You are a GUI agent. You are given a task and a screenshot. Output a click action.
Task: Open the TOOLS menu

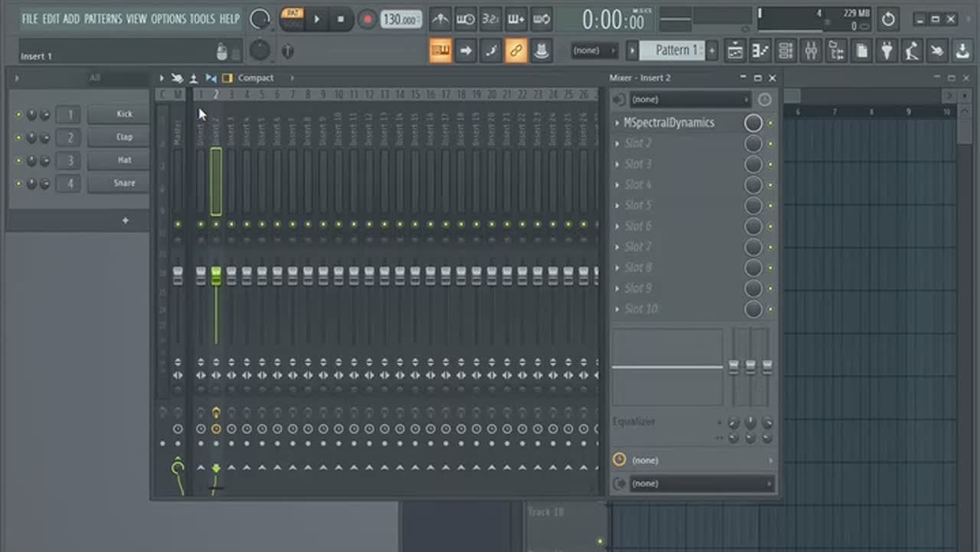pos(202,18)
